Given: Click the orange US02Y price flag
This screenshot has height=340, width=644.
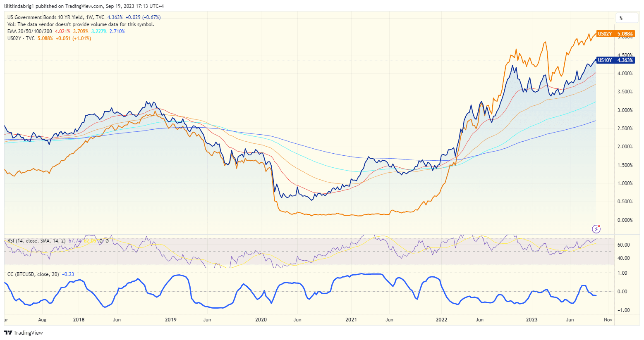Looking at the screenshot, I should [604, 34].
